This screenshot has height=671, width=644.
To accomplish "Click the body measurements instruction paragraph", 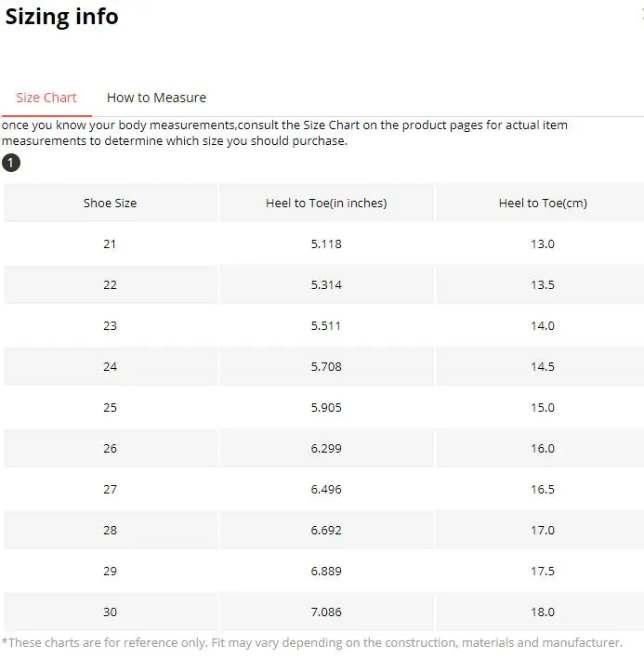I will pos(284,133).
